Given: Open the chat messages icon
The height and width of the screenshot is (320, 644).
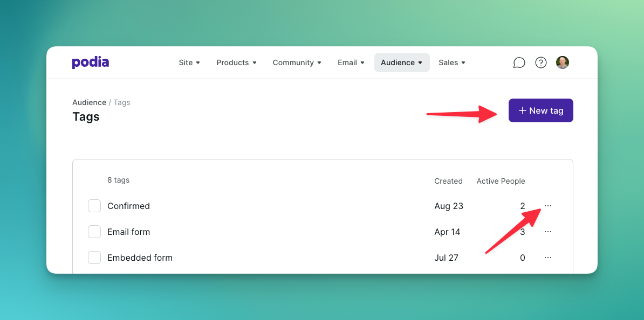Looking at the screenshot, I should [519, 62].
